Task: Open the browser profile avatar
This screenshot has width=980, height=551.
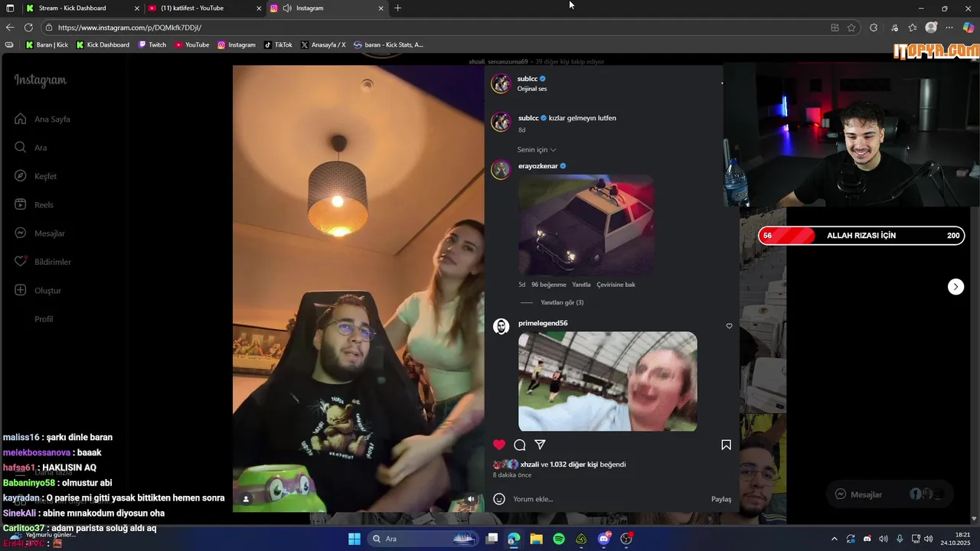Action: tap(931, 28)
